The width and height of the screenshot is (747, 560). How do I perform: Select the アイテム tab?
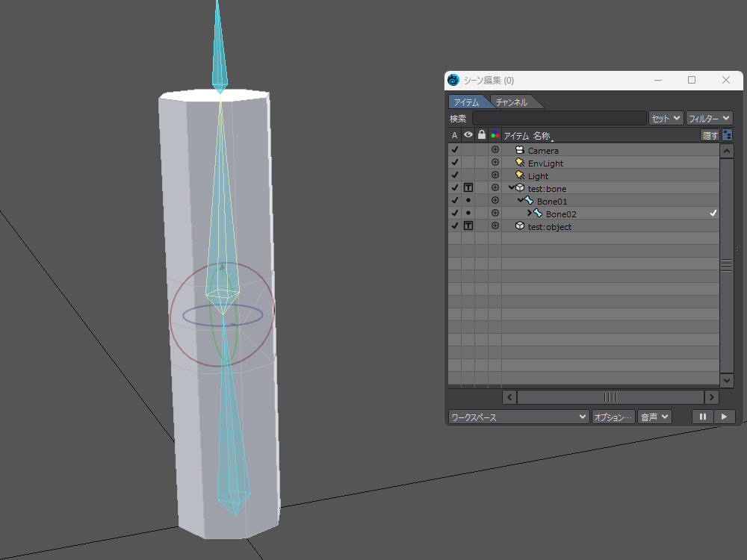[x=466, y=102]
